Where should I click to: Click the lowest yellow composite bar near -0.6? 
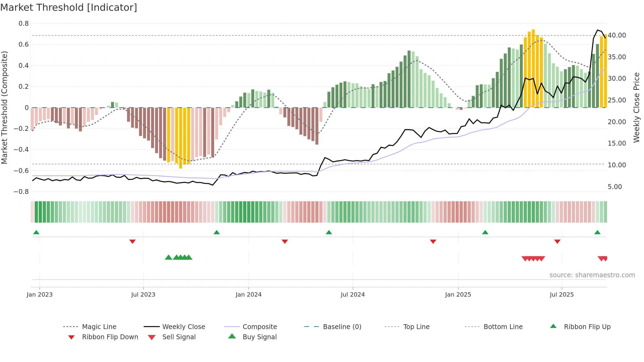(x=181, y=138)
